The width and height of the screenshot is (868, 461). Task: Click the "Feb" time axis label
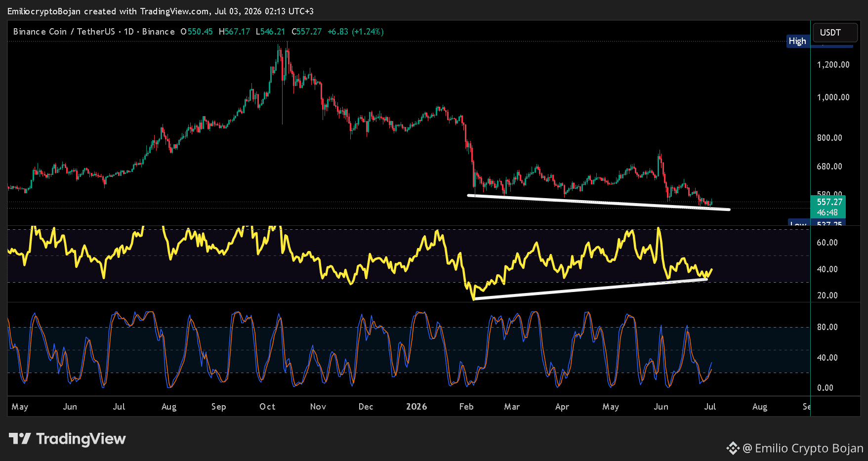click(466, 407)
